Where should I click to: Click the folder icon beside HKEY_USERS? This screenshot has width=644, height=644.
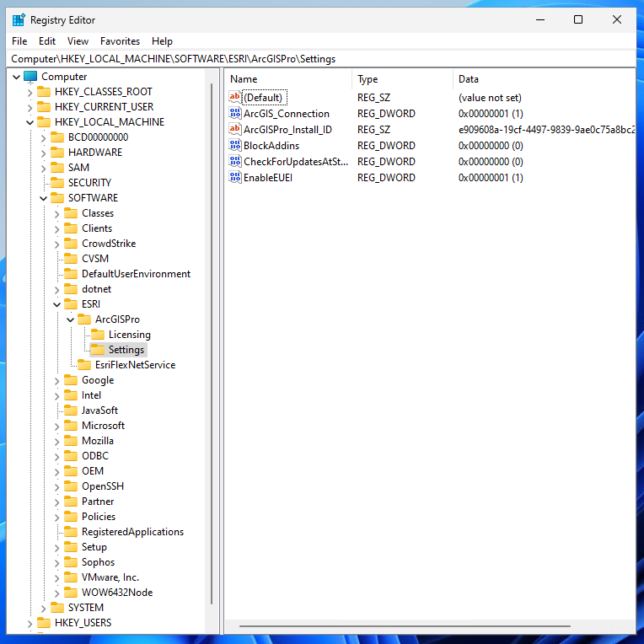[44, 623]
